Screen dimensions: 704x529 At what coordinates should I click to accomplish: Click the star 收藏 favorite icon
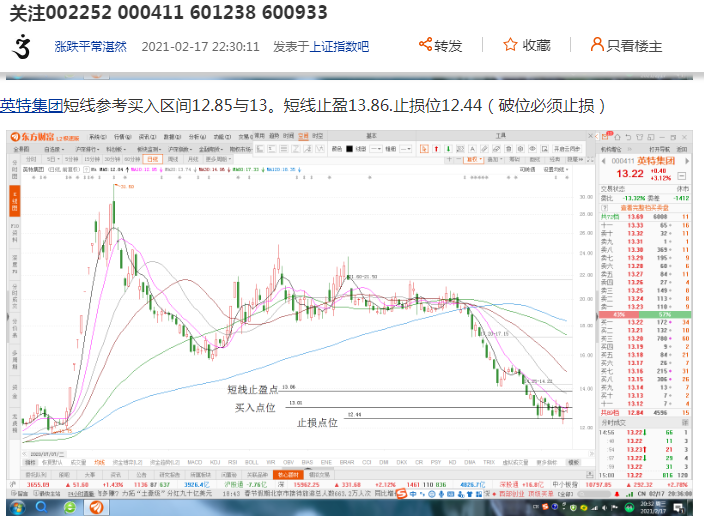(510, 44)
